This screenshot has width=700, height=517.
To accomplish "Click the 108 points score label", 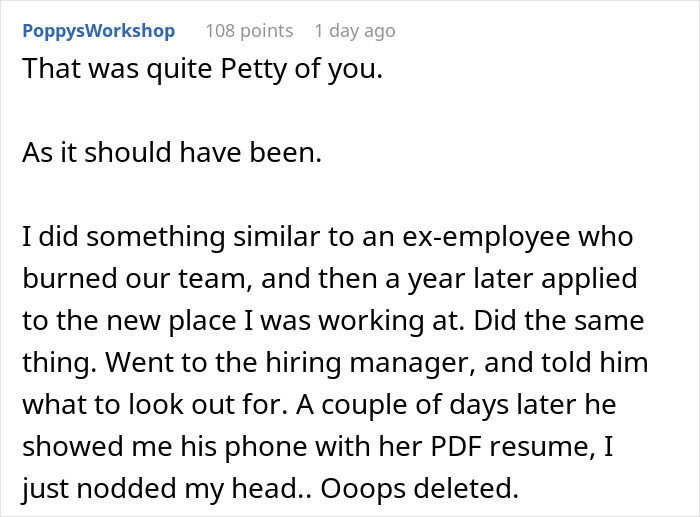I will tap(249, 31).
